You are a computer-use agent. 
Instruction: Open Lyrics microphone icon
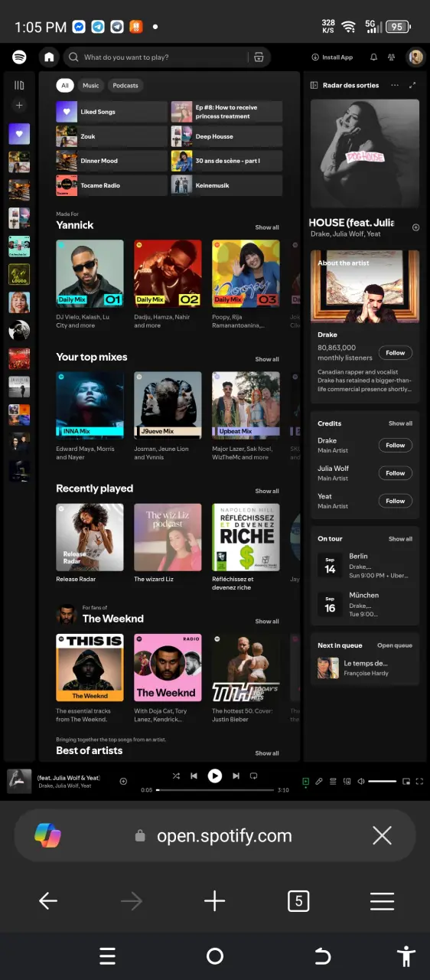point(319,781)
